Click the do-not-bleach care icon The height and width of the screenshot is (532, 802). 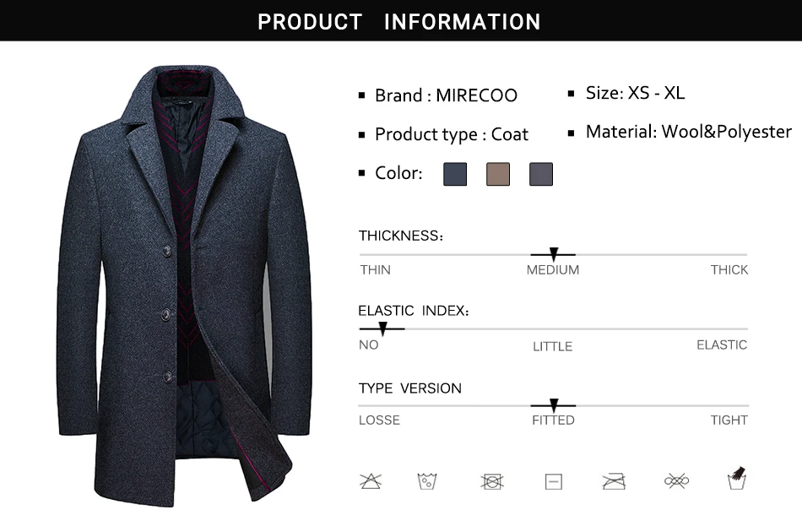371,480
